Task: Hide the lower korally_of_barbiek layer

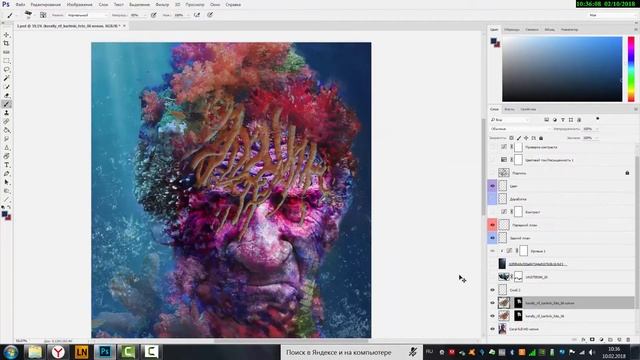Action: (x=492, y=316)
